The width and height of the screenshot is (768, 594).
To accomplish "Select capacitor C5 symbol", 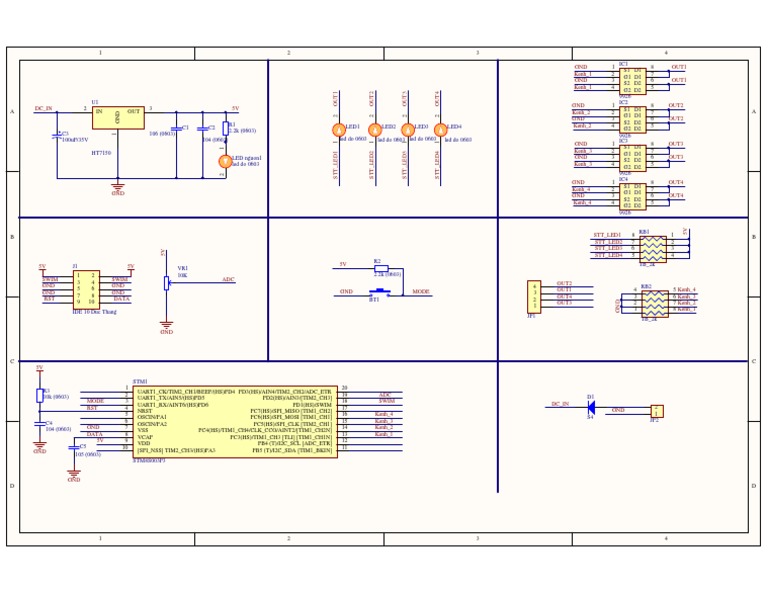I will tap(74, 448).
